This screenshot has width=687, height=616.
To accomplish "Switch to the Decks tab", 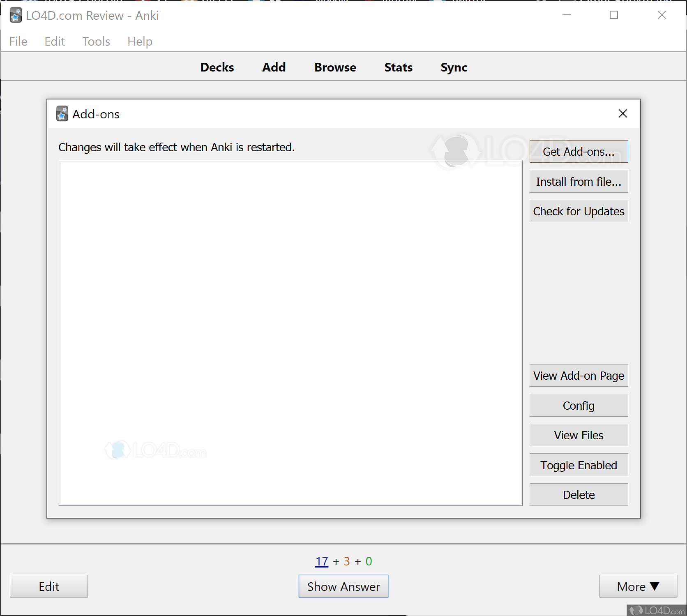I will tap(217, 67).
